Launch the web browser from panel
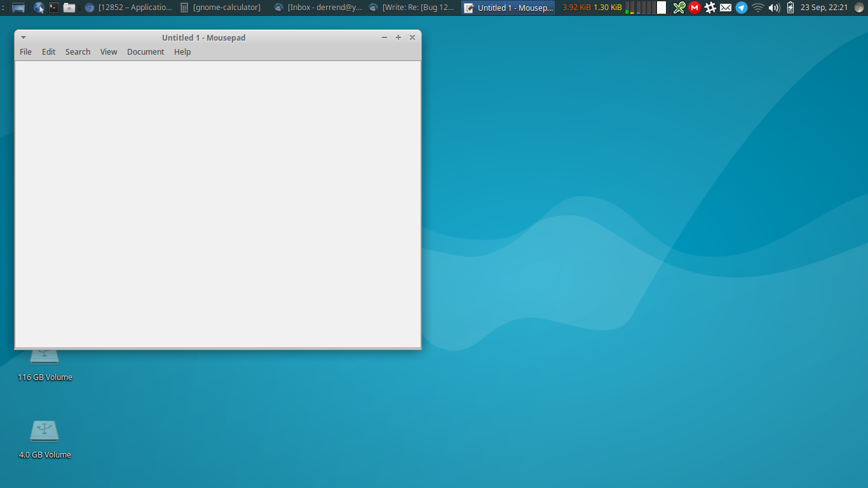Screen dimensions: 868x488 point(39,8)
